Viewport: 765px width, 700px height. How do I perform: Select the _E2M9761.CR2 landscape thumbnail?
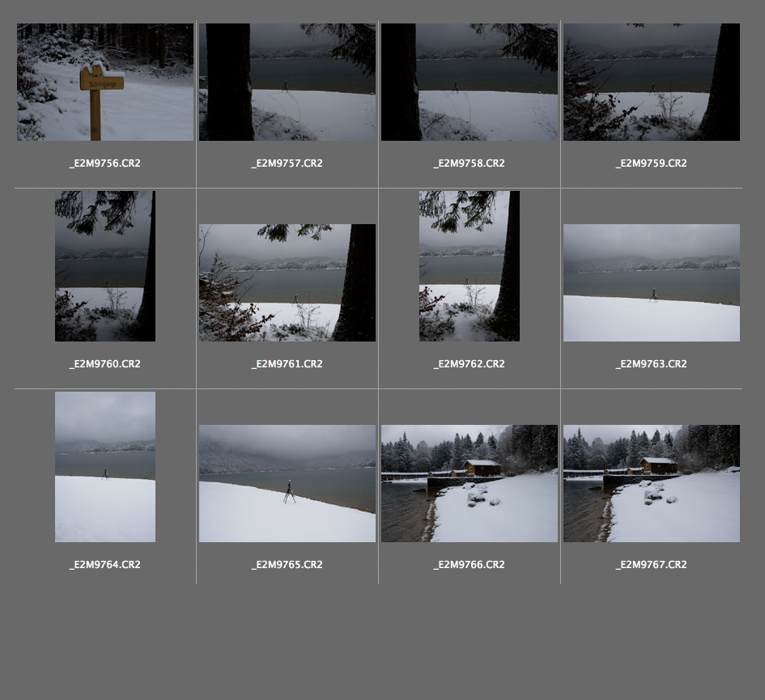coord(287,282)
